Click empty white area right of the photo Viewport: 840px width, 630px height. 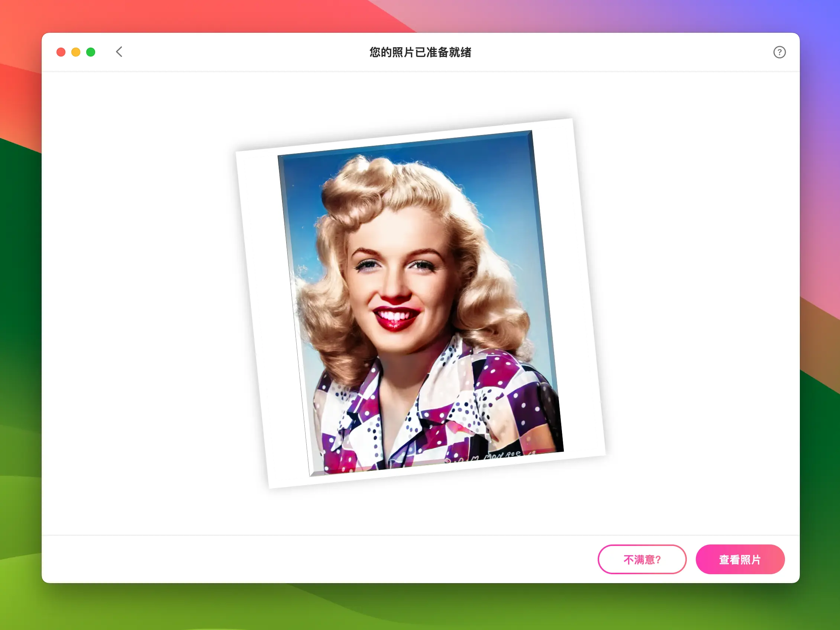(702, 304)
